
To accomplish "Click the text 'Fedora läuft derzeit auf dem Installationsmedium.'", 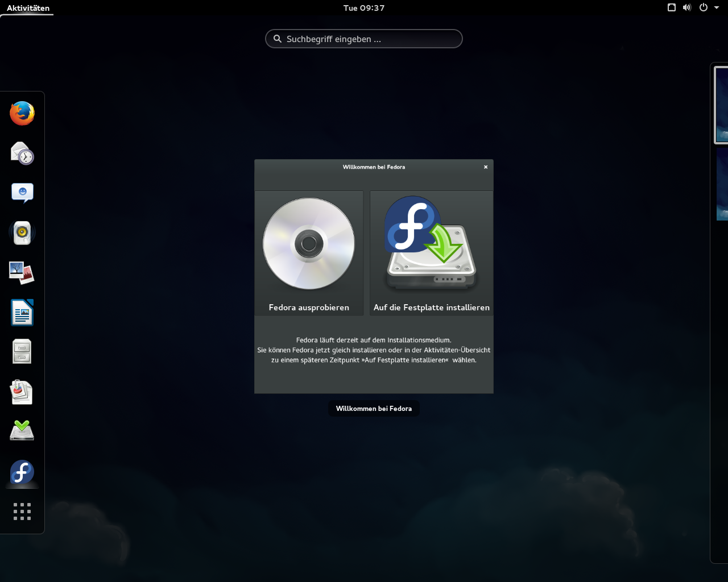I will click(x=374, y=340).
